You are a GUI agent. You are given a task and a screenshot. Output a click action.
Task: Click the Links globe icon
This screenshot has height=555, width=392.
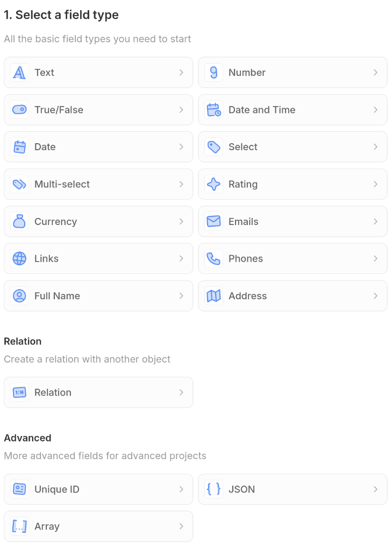19,258
